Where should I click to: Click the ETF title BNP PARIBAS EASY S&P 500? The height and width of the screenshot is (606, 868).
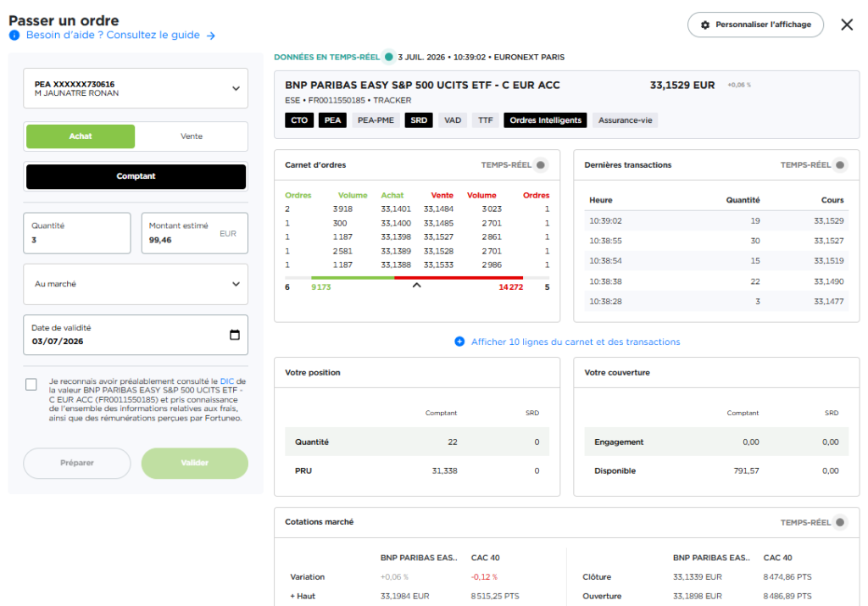[422, 86]
